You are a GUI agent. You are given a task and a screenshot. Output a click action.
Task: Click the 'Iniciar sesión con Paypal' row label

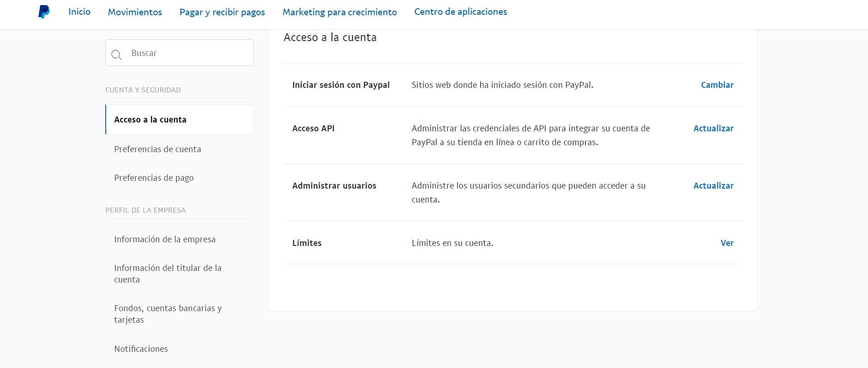click(x=341, y=85)
